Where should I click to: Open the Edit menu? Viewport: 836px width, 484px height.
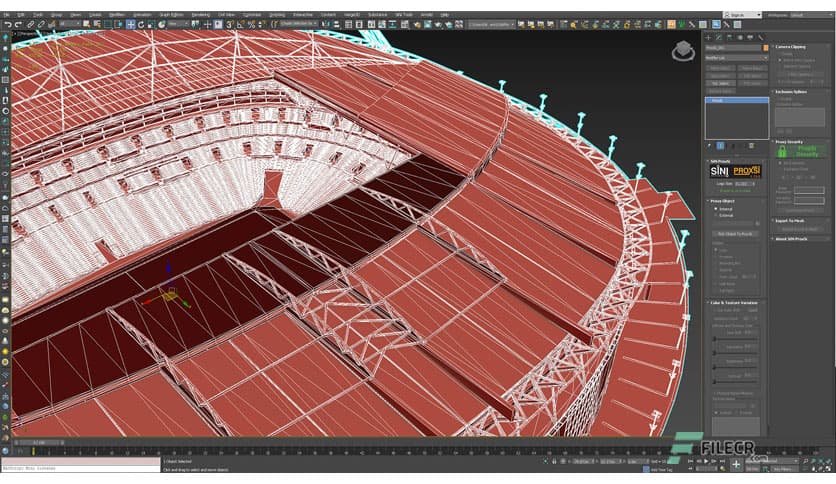[20, 15]
